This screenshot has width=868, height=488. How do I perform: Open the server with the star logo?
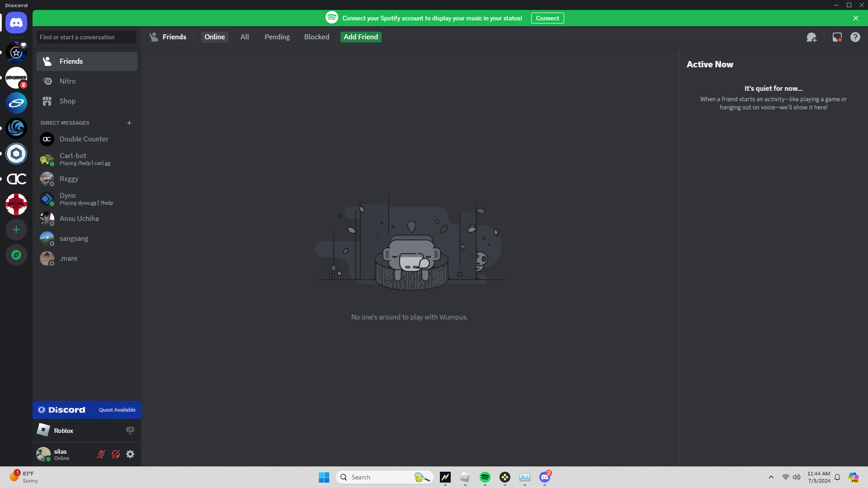point(16,52)
